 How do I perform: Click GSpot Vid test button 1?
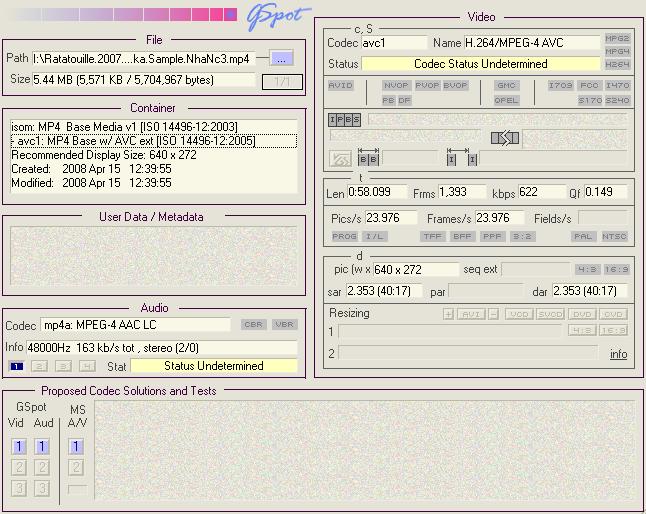pyautogui.click(x=19, y=446)
